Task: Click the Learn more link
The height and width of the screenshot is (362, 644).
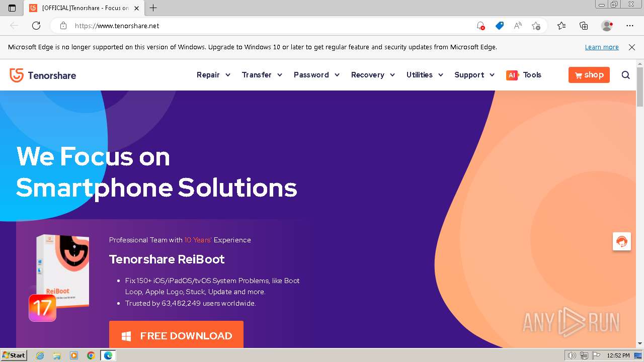Action: [602, 47]
